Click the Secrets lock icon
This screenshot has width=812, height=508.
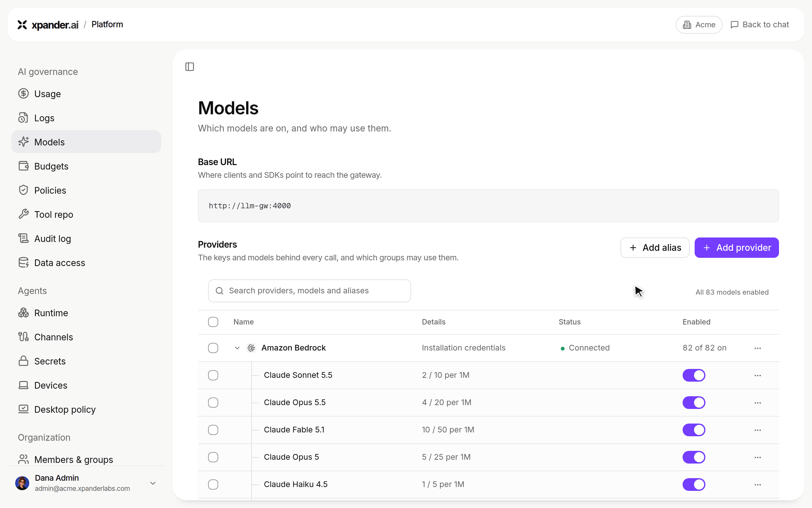(23, 361)
